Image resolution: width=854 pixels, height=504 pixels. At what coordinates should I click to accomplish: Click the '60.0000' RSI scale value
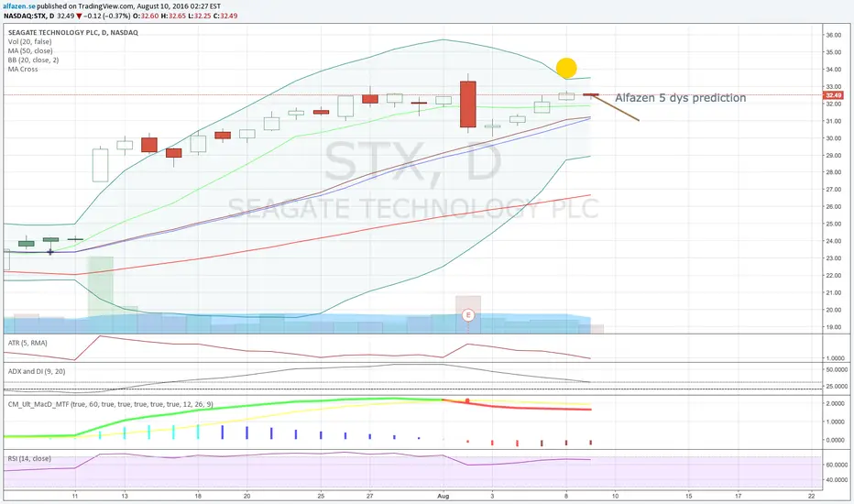(x=837, y=465)
